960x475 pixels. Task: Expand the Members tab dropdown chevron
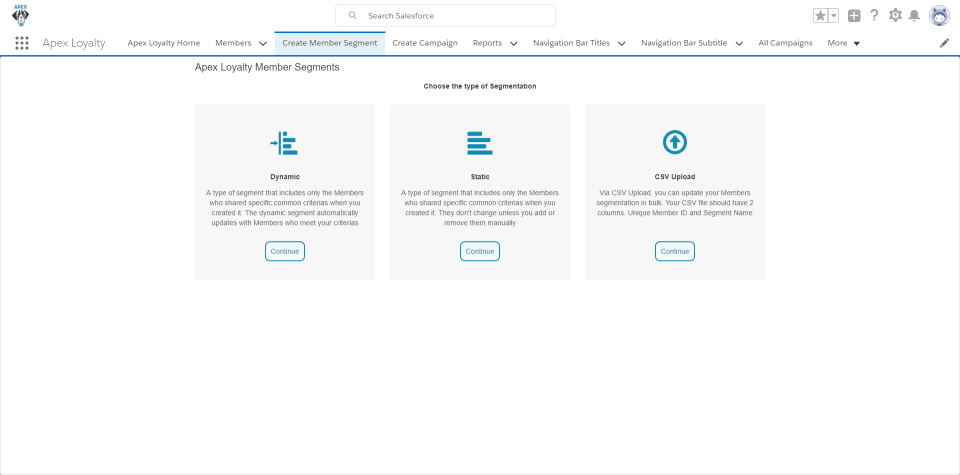[263, 43]
